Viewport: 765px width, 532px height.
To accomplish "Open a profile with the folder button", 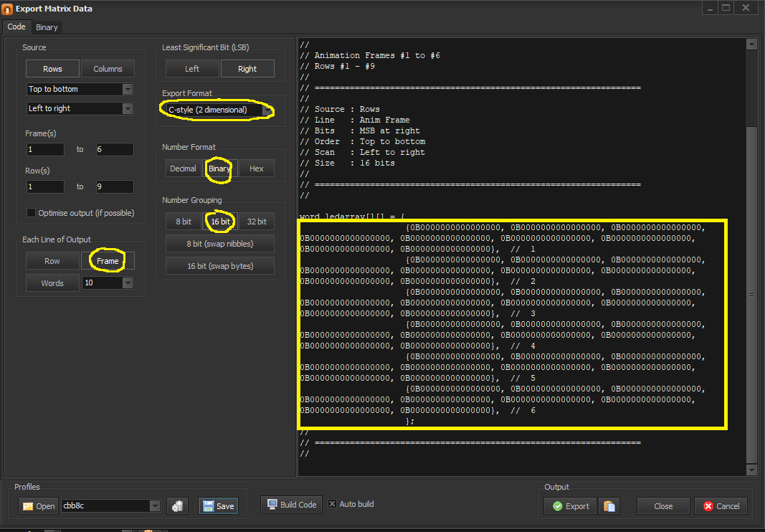I will (38, 505).
